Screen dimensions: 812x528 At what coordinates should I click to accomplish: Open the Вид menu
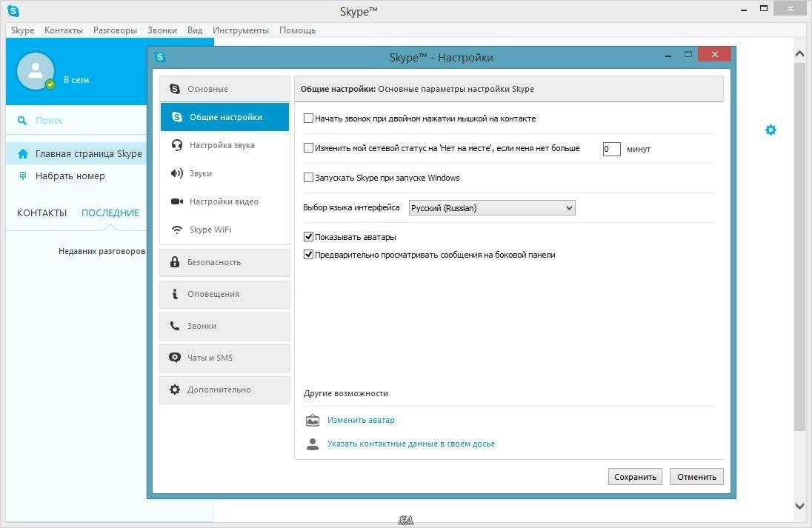(195, 30)
